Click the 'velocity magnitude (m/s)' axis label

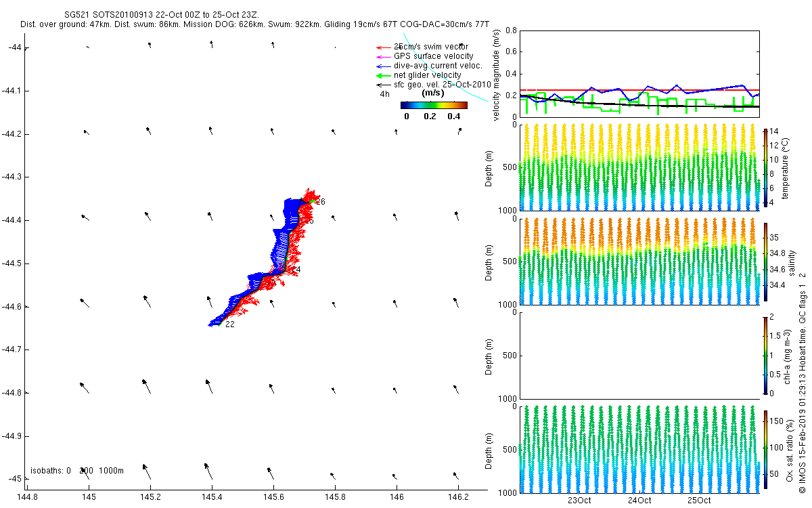pyautogui.click(x=497, y=75)
